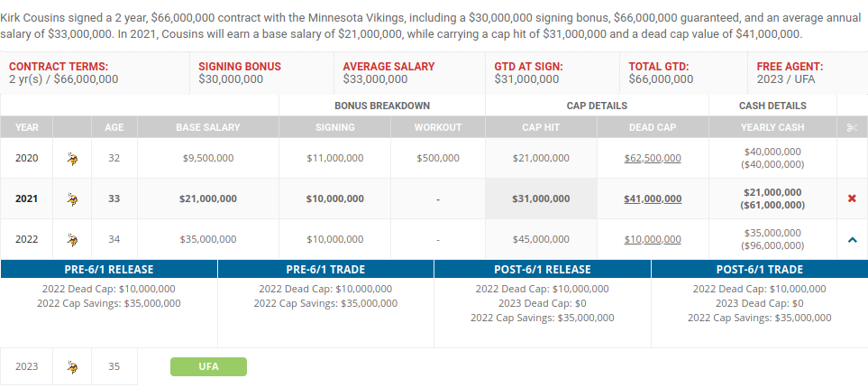Select the PRE-6/1 RELEASE tab
This screenshot has height=388, width=868.
coord(109,270)
